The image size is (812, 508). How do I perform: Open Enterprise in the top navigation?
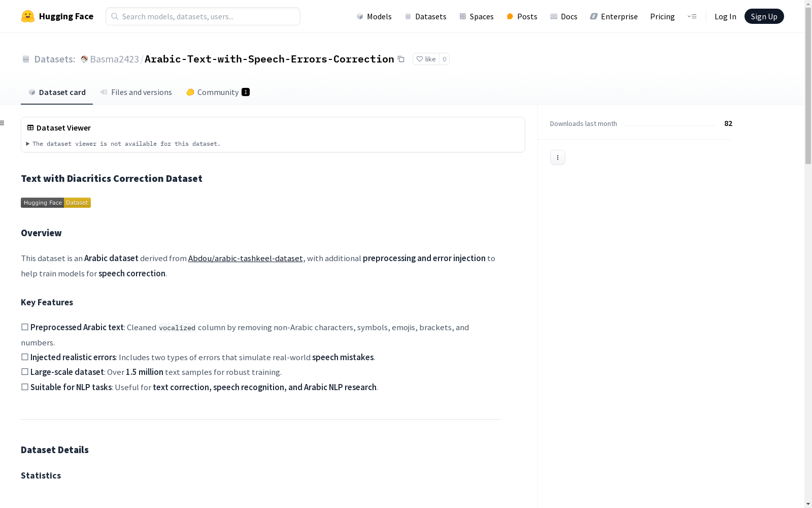tap(614, 16)
